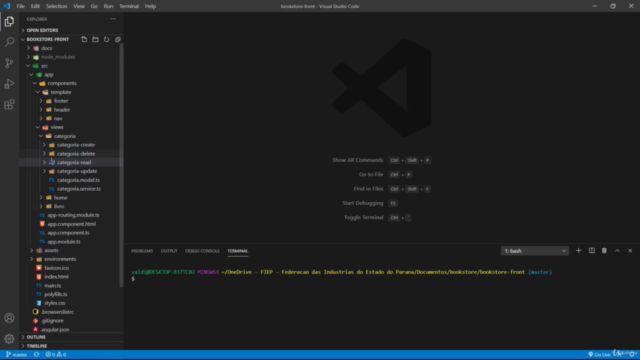This screenshot has width=640, height=360.
Task: Click the master branch status indicator
Action: click(16, 354)
